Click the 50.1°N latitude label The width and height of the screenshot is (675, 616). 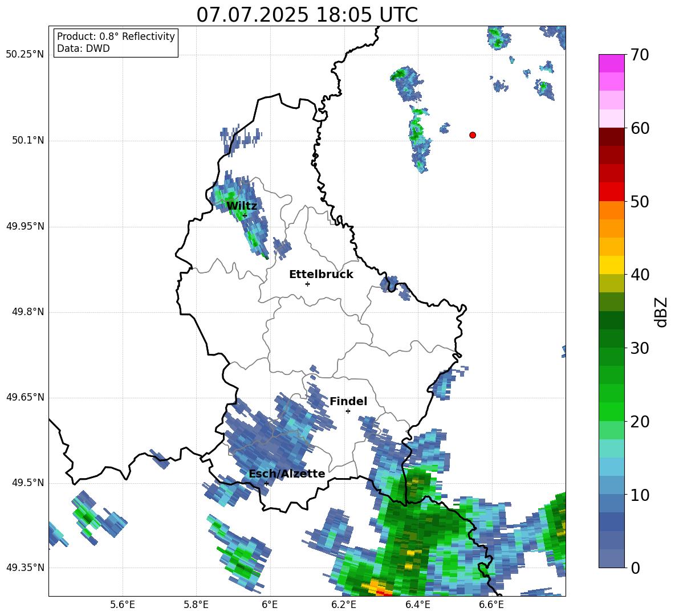[28, 141]
